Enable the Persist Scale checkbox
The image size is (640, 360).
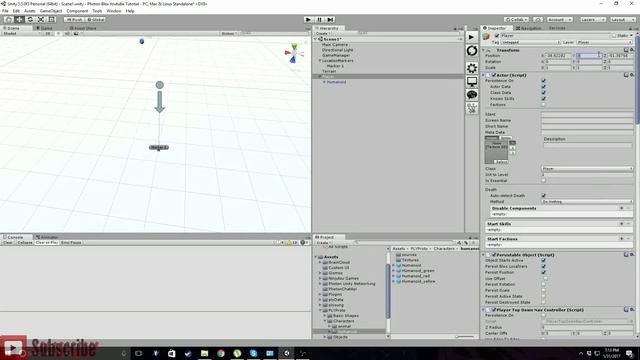(543, 290)
